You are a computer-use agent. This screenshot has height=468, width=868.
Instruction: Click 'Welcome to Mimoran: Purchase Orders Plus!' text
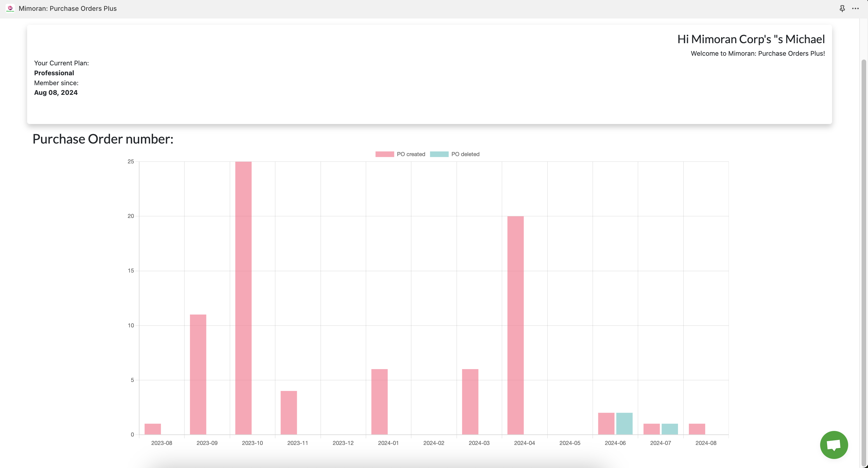click(758, 53)
